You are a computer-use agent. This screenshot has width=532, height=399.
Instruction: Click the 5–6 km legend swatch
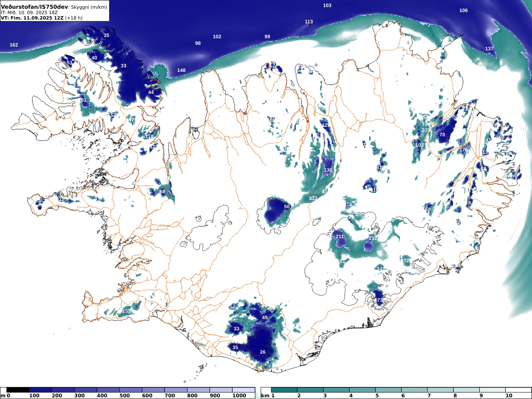388,390
